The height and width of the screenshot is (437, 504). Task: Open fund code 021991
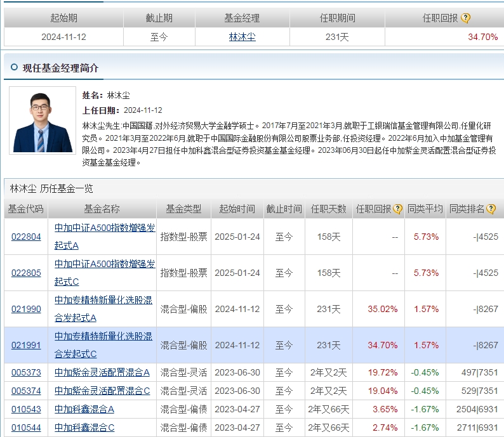tap(26, 345)
